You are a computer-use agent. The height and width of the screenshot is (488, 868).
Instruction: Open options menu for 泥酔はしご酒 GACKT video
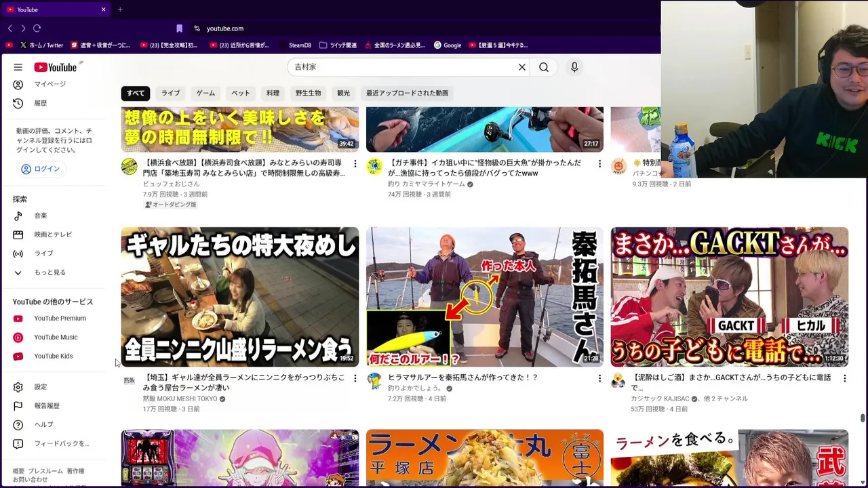pyautogui.click(x=844, y=378)
